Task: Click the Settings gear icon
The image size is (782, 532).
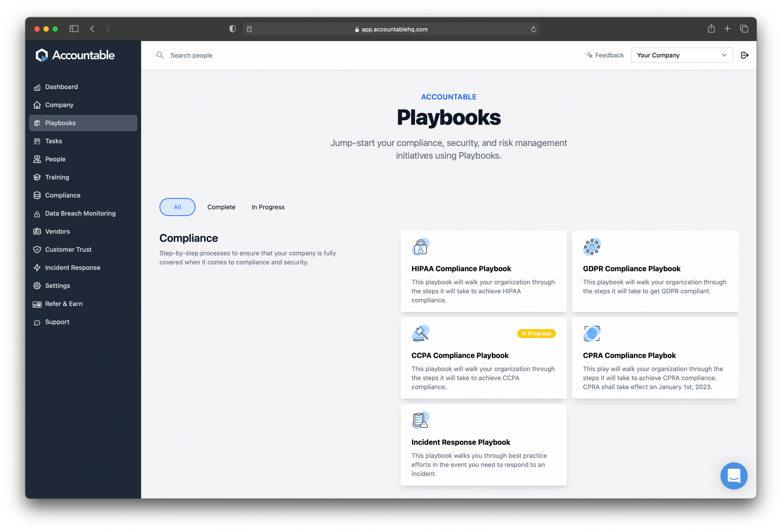Action: point(37,286)
